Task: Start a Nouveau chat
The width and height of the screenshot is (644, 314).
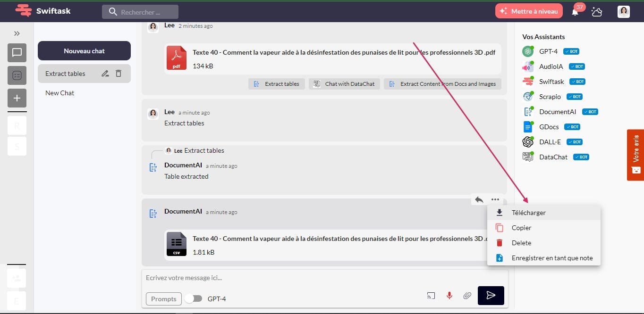Action: 84,51
